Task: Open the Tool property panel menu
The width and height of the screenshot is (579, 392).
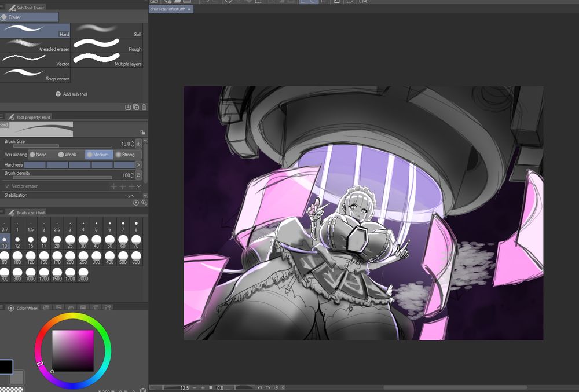Action: 2,117
